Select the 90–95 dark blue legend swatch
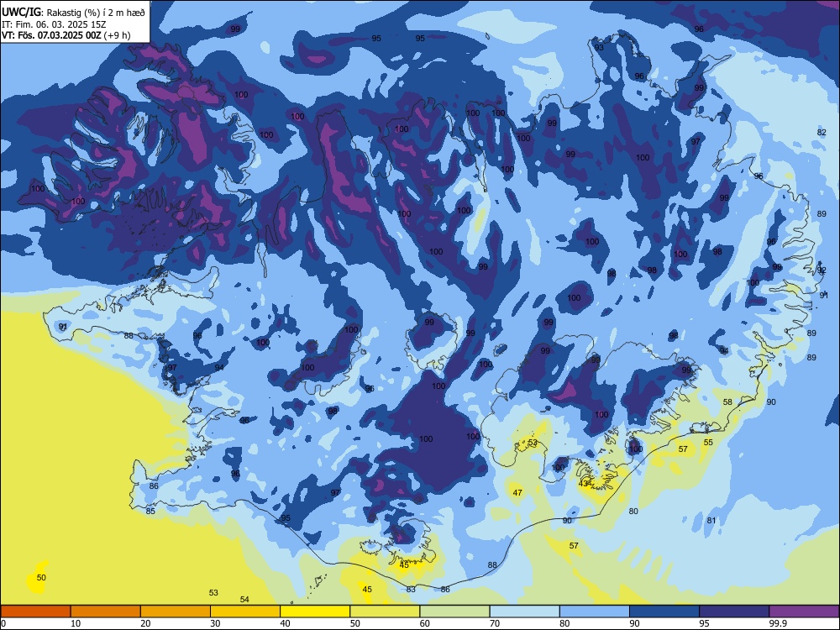The height and width of the screenshot is (630, 840). [664, 612]
